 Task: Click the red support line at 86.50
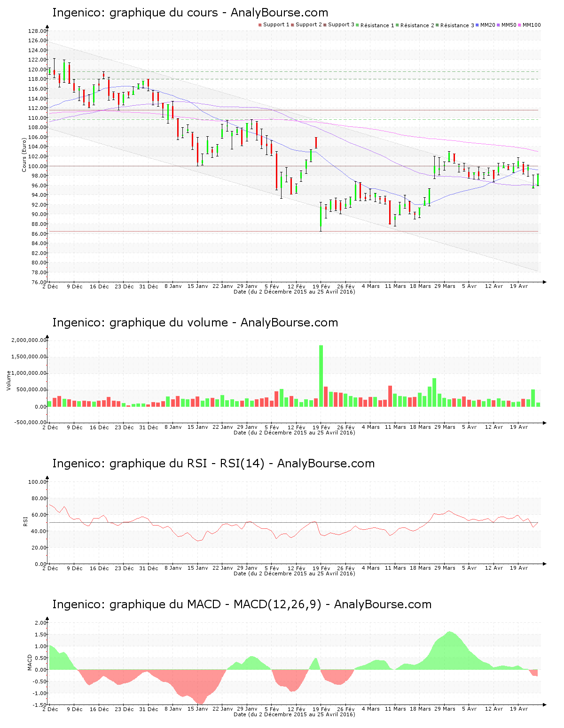[x=294, y=231]
